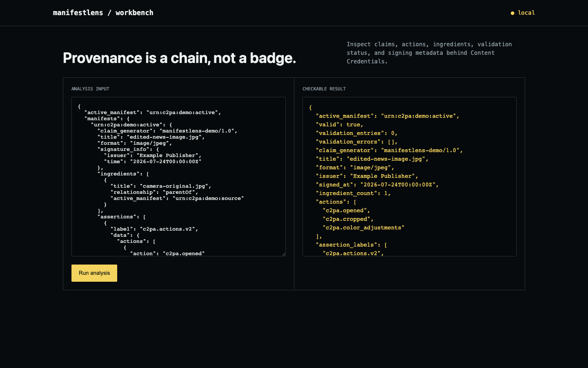588x368 pixels.
Task: Click input line "action": "c2pa.opened"
Action: (x=167, y=254)
